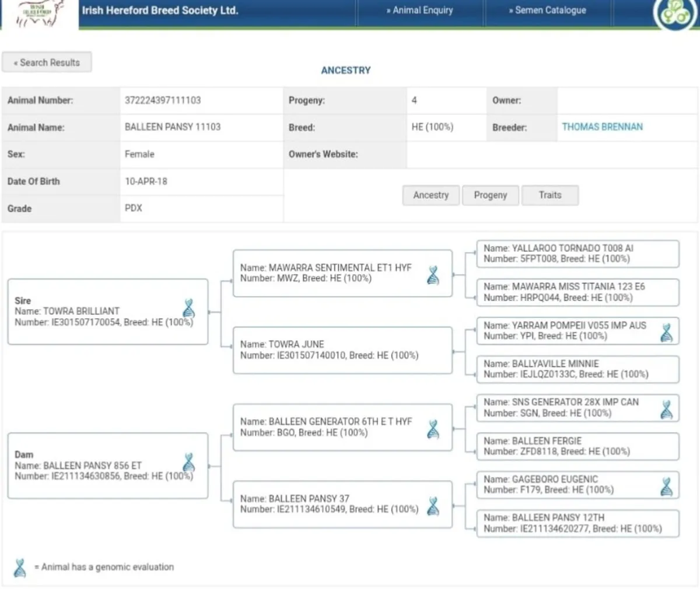
Task: Open BALLEEN FERGIE ancestor card
Action: pos(578,446)
